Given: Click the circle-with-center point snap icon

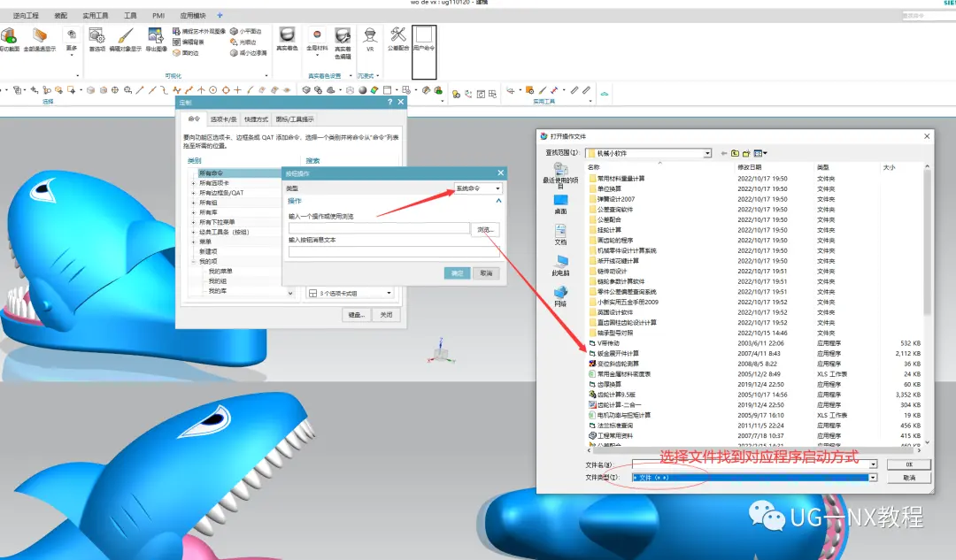Looking at the screenshot, I should point(212,90).
